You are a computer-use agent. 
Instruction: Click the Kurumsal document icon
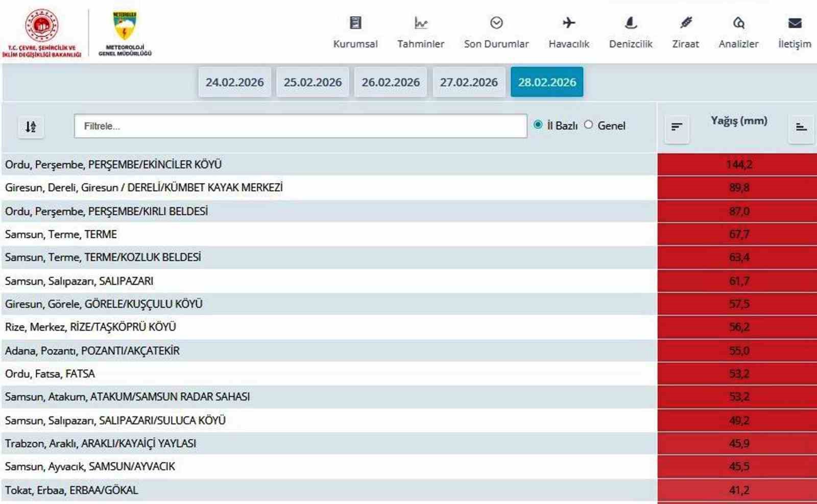tap(355, 22)
